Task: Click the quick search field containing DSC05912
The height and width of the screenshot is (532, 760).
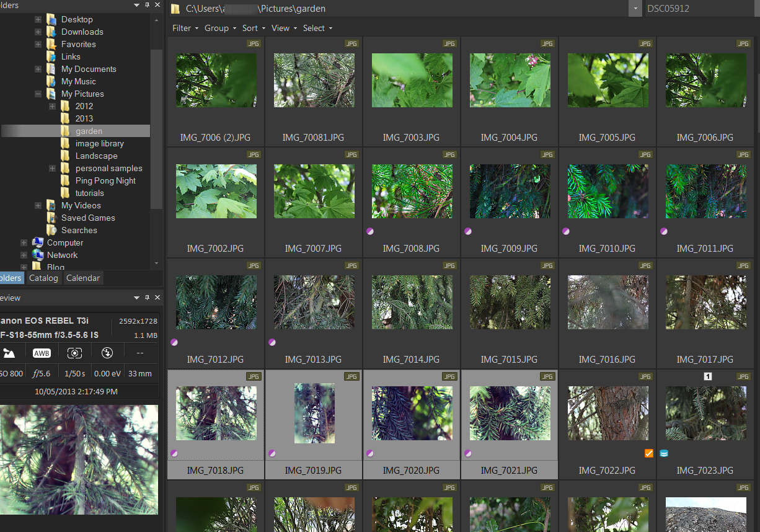Action: click(x=700, y=9)
